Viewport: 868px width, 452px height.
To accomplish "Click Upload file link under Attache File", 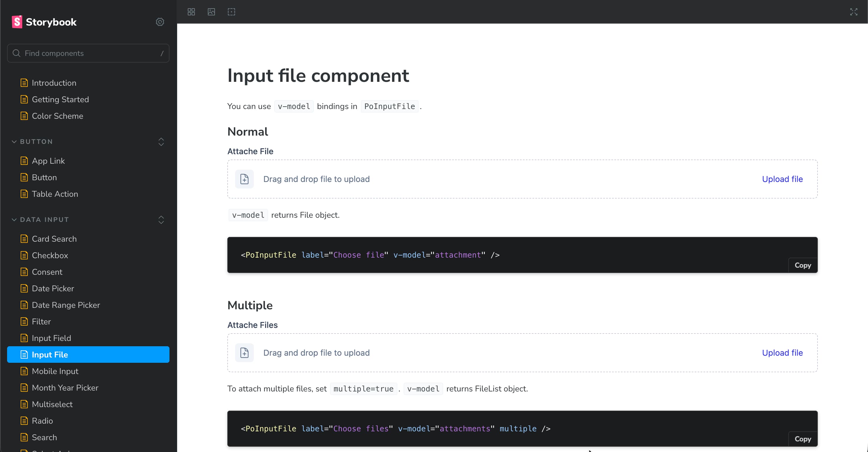I will click(782, 179).
